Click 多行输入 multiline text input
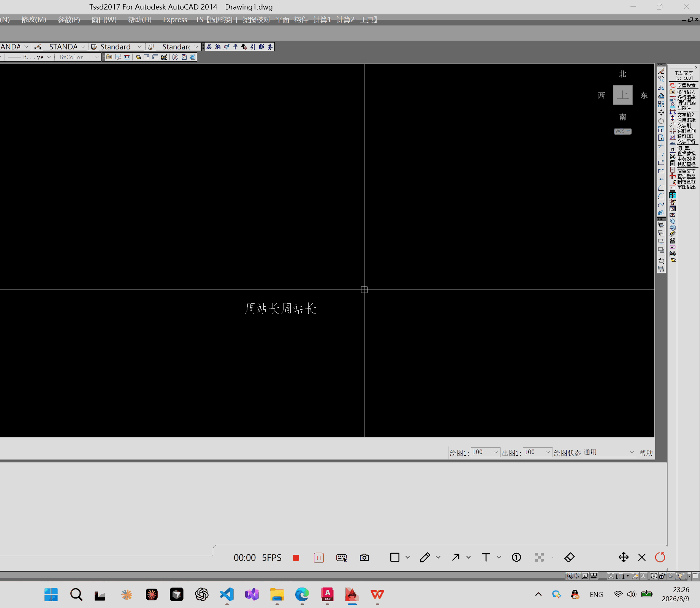700x608 pixels. (686, 92)
